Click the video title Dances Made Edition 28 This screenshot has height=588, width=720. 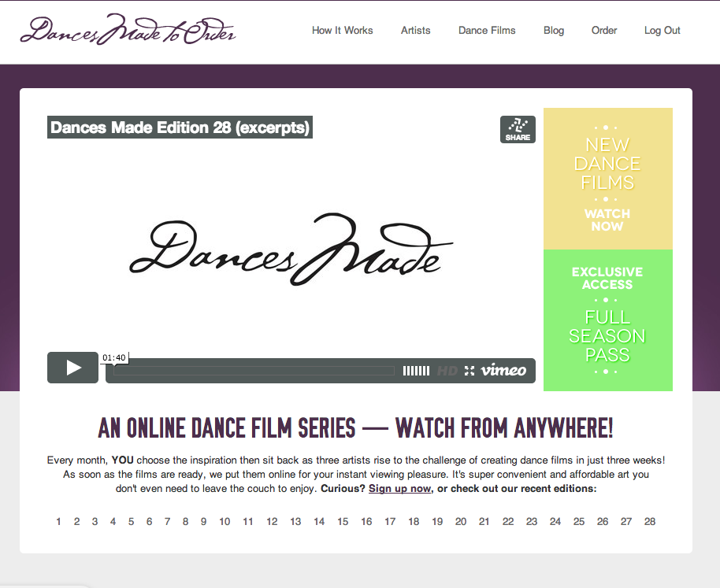tap(180, 127)
